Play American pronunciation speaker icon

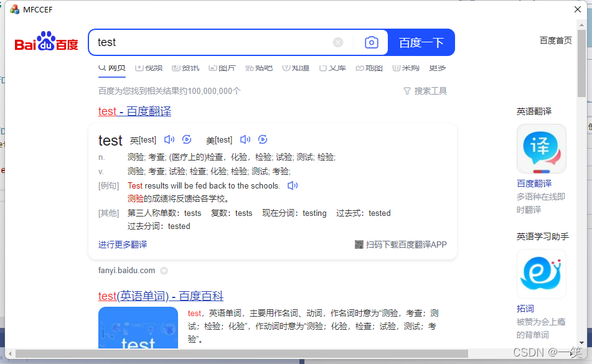coord(245,139)
